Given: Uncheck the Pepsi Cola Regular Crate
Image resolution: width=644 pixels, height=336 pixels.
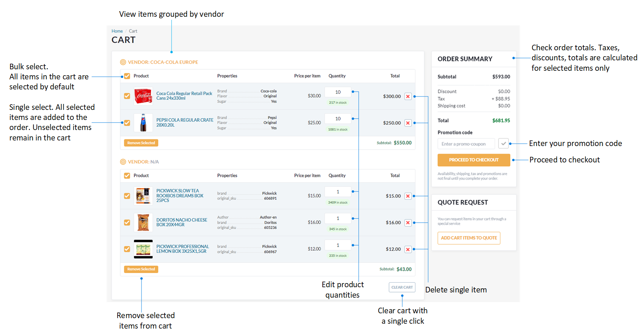Looking at the screenshot, I should pyautogui.click(x=127, y=123).
